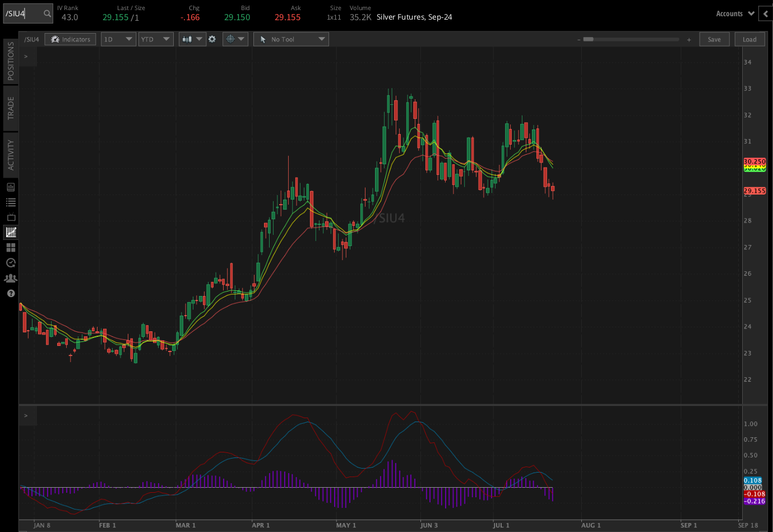Screen dimensions: 773x532
Task: Open the Accounts menu
Action: pyautogui.click(x=734, y=13)
